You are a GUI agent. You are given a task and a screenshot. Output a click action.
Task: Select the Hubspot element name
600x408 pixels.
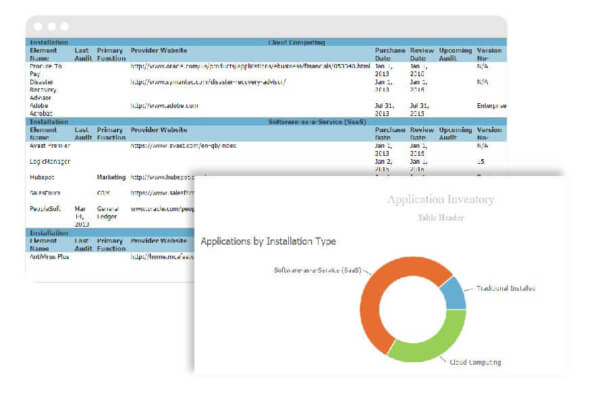(x=42, y=178)
